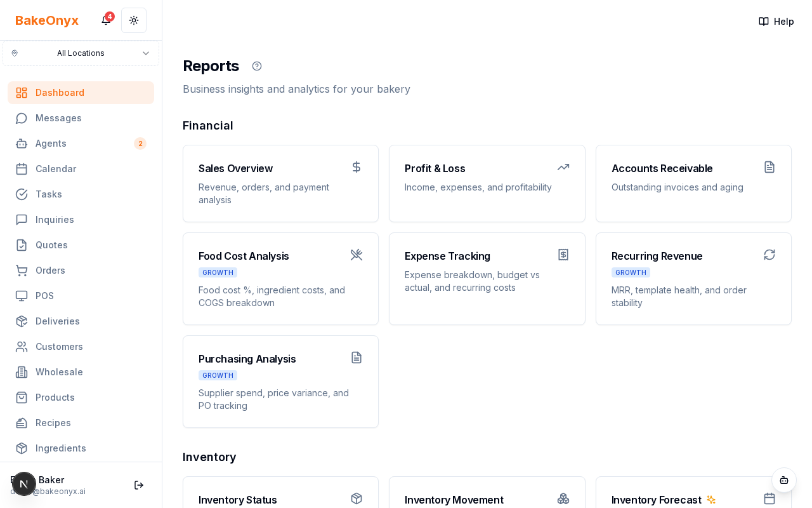Toggle light/dark theme
The image size is (812, 508).
coord(134,20)
